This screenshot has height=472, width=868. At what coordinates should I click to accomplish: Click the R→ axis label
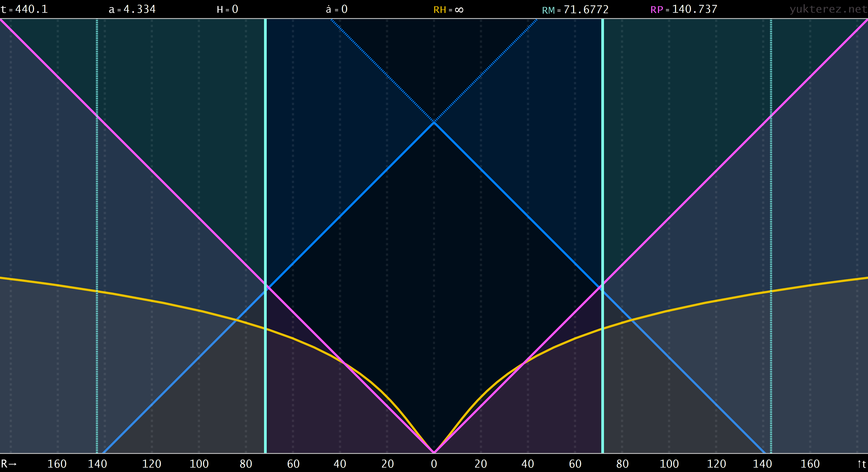tap(9, 464)
